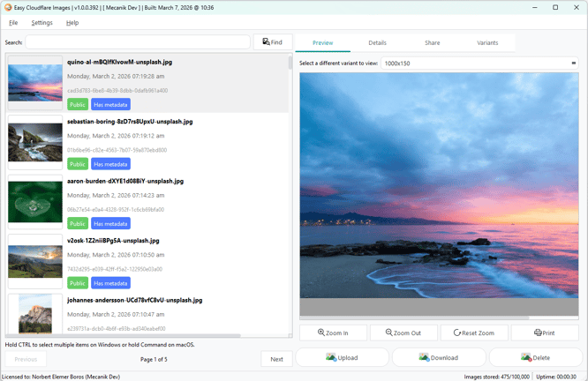Image resolution: width=588 pixels, height=381 pixels.
Task: Click Has metadata badge on quino-al image
Action: [110, 105]
